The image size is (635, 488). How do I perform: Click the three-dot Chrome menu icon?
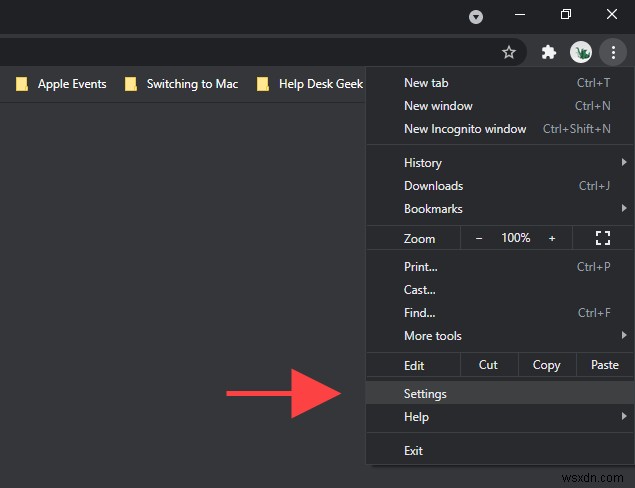(612, 52)
